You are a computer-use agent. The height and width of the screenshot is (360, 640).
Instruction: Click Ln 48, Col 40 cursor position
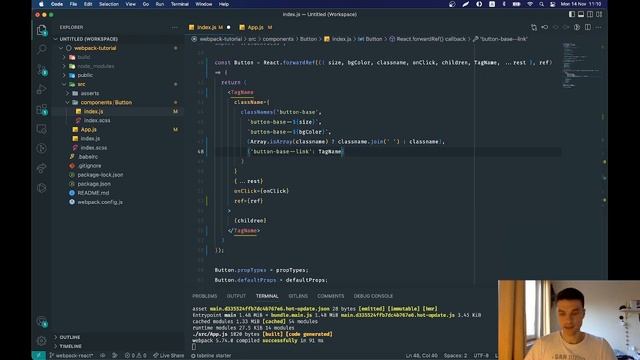422,356
